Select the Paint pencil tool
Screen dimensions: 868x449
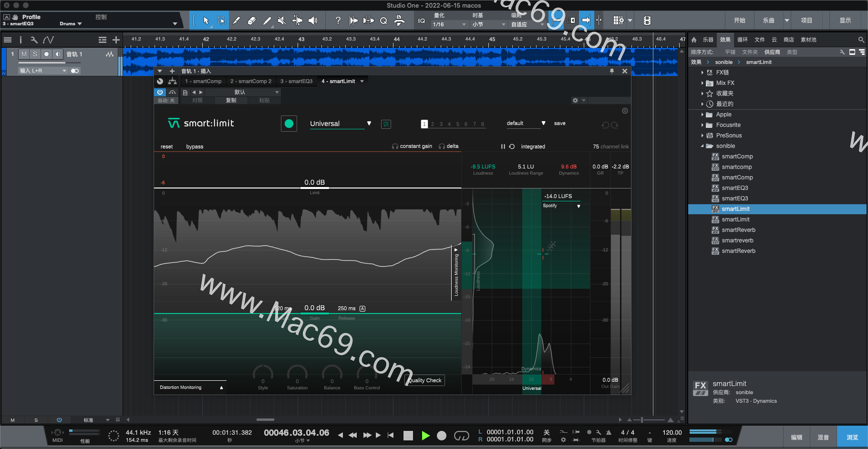pos(267,21)
